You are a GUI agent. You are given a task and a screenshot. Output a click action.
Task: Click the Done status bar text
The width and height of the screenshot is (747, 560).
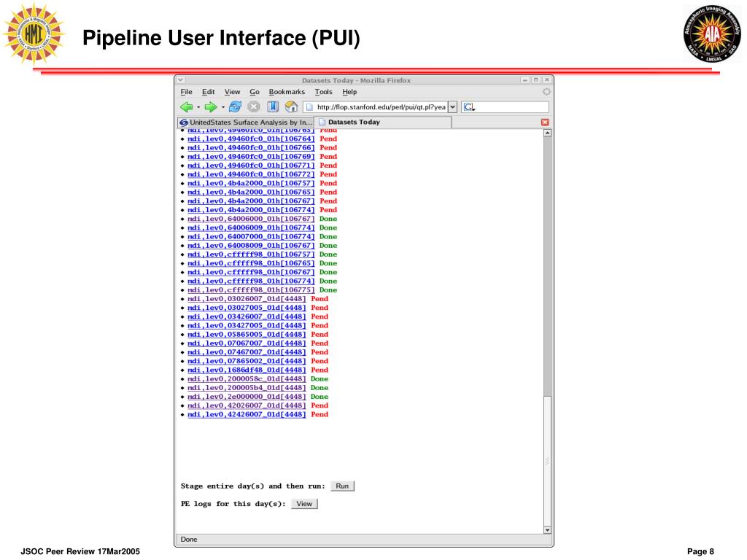point(189,540)
